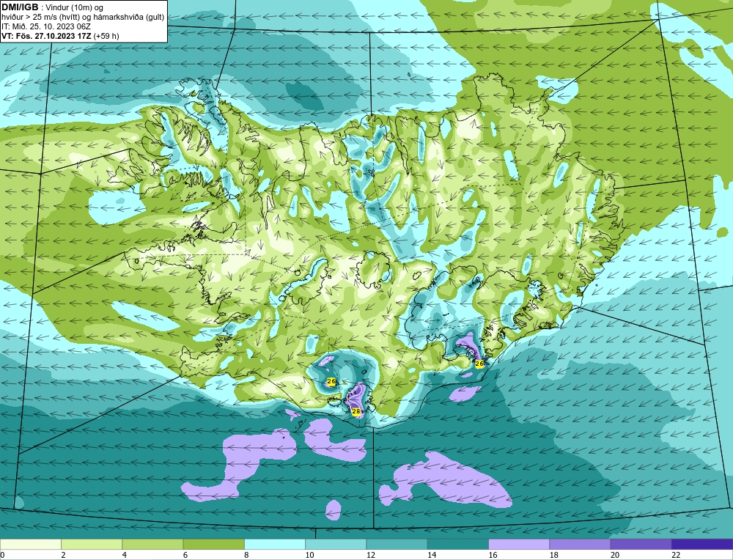Click the legend label "4"
This screenshot has height=560, width=733.
tap(125, 555)
